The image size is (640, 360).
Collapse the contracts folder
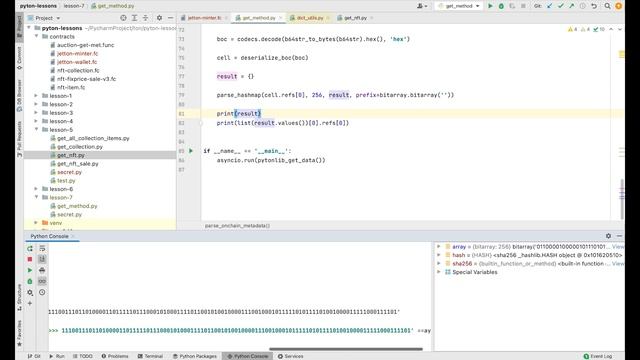[x=36, y=37]
